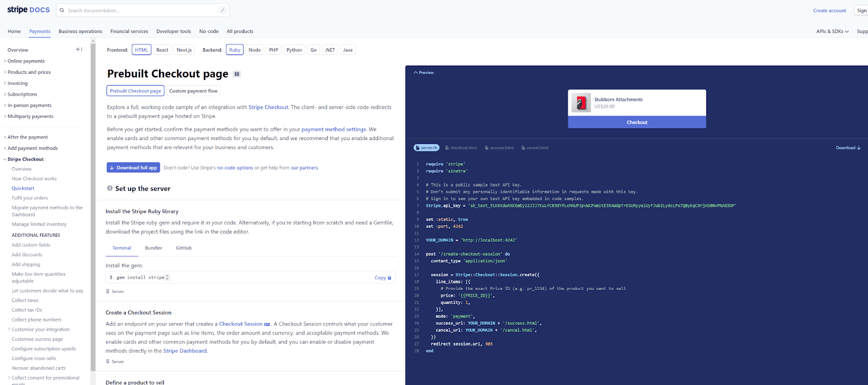The image size is (868, 385).
Task: Collapse the Stripe Checkout sidebar section
Action: click(5, 159)
